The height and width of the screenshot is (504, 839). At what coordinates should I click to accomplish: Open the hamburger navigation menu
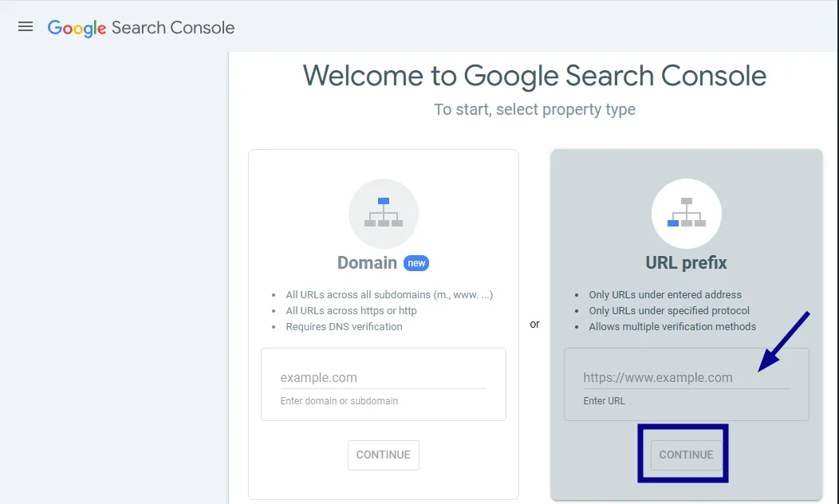pos(26,27)
